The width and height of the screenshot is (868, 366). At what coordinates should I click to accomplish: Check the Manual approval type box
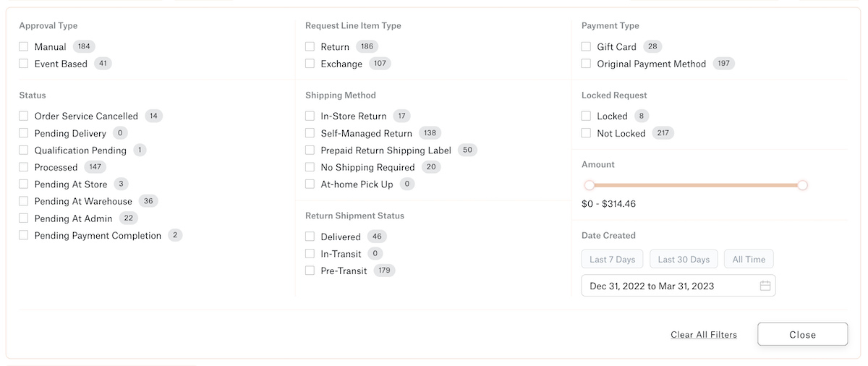[x=24, y=46]
